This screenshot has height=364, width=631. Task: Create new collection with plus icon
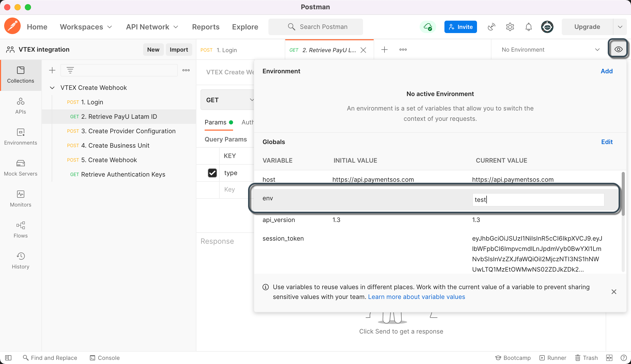(52, 70)
